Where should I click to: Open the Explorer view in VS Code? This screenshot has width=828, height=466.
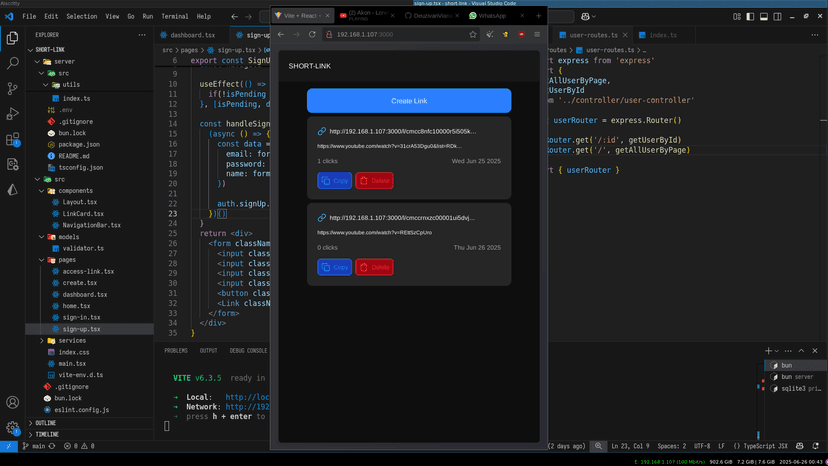[x=12, y=38]
